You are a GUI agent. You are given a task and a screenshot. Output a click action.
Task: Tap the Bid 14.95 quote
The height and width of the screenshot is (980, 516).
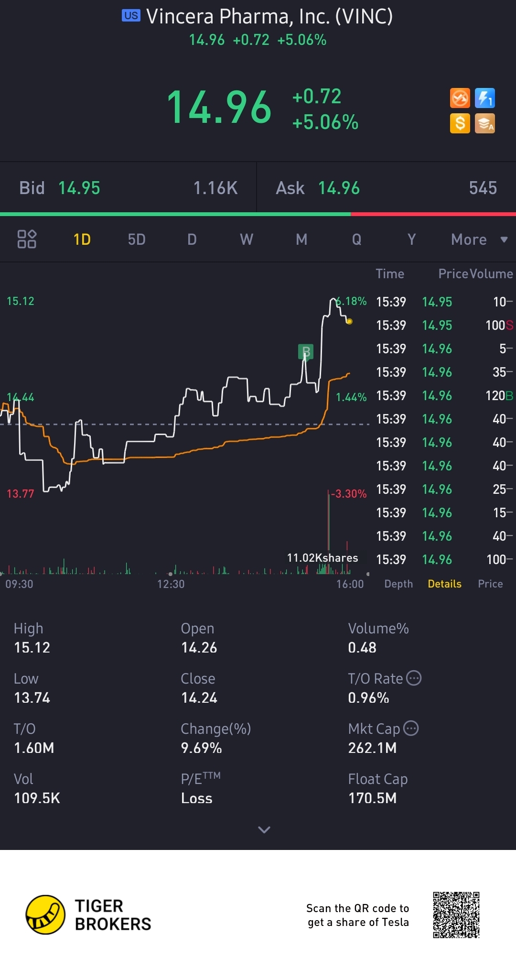(128, 188)
